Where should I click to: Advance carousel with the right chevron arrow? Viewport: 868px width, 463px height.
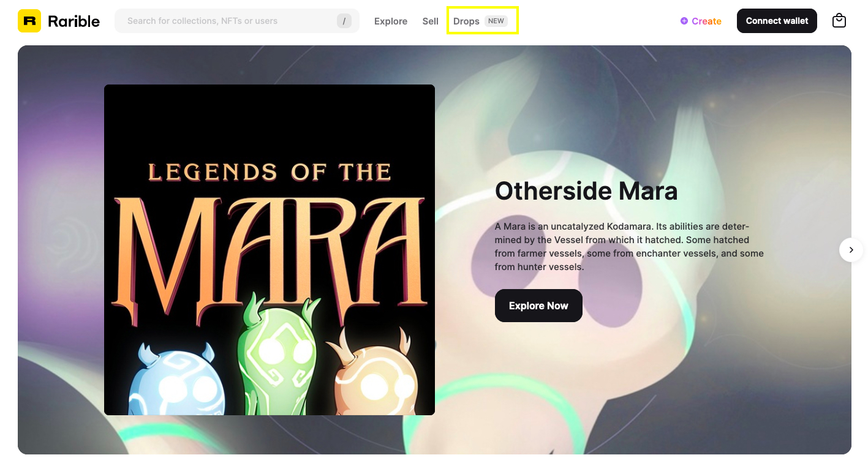[x=851, y=250]
